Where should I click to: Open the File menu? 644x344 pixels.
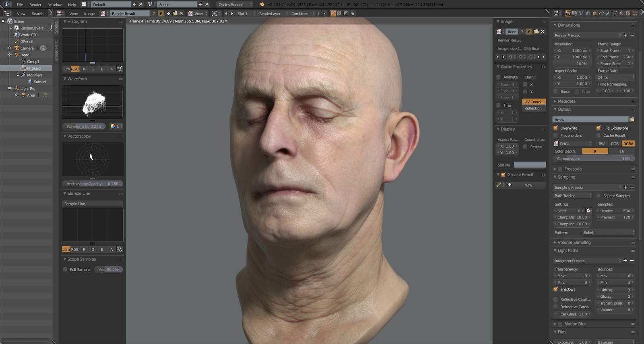click(x=20, y=4)
